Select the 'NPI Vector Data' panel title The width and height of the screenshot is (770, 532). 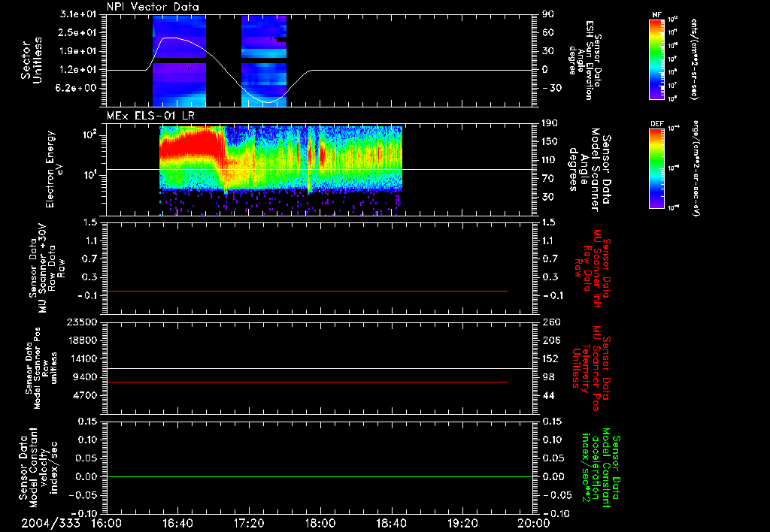coord(153,7)
